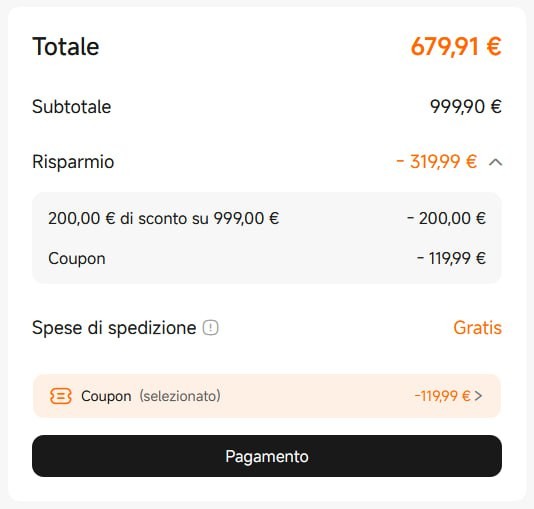This screenshot has height=509, width=534.
Task: Open the selected Coupon row
Action: coord(267,396)
